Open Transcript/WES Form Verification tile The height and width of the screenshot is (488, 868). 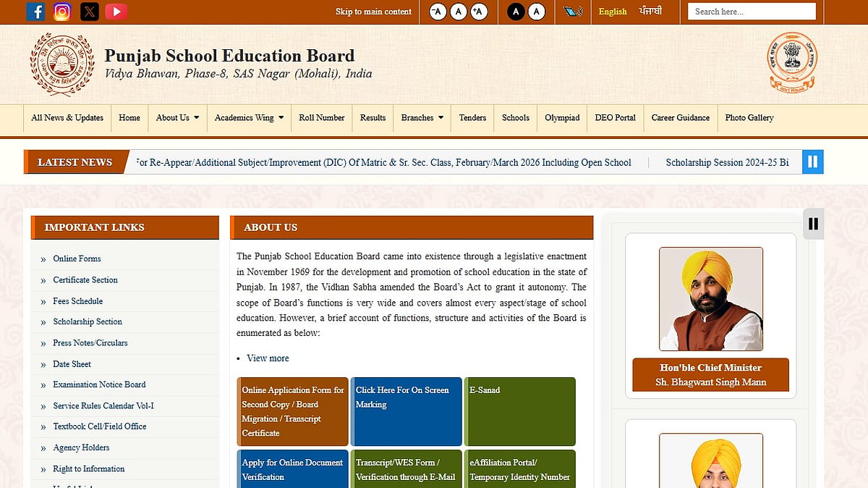pos(407,469)
